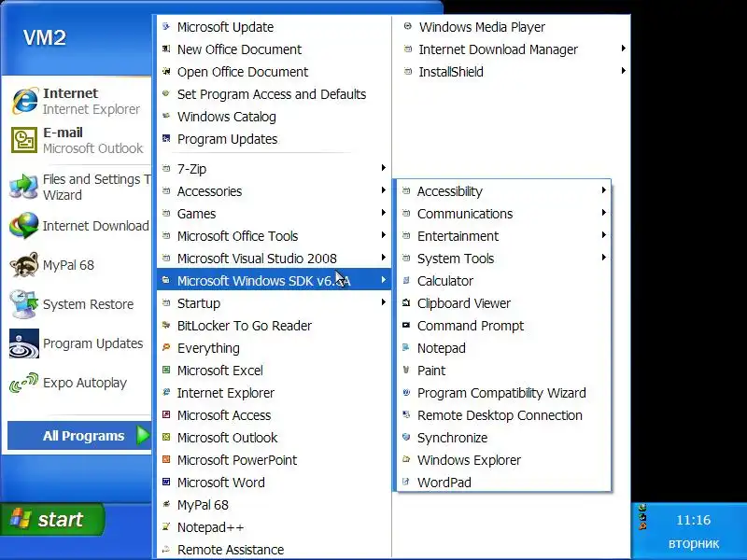This screenshot has height=560, width=747.
Task: Click the Microsoft PowerPoint icon
Action: pyautogui.click(x=166, y=459)
